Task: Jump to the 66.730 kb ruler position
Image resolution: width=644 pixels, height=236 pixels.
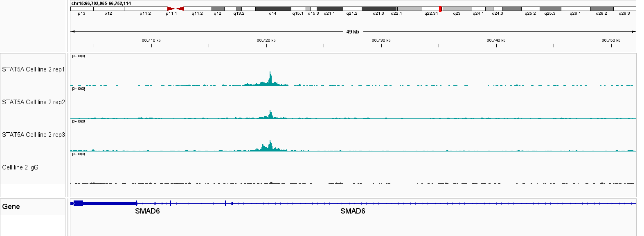Action: coord(381,45)
